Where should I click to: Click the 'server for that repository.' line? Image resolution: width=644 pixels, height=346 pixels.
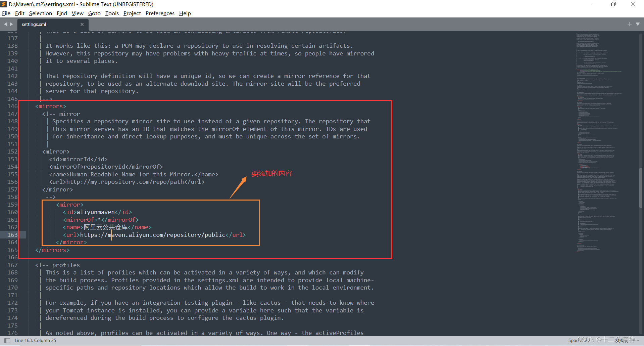coord(92,91)
